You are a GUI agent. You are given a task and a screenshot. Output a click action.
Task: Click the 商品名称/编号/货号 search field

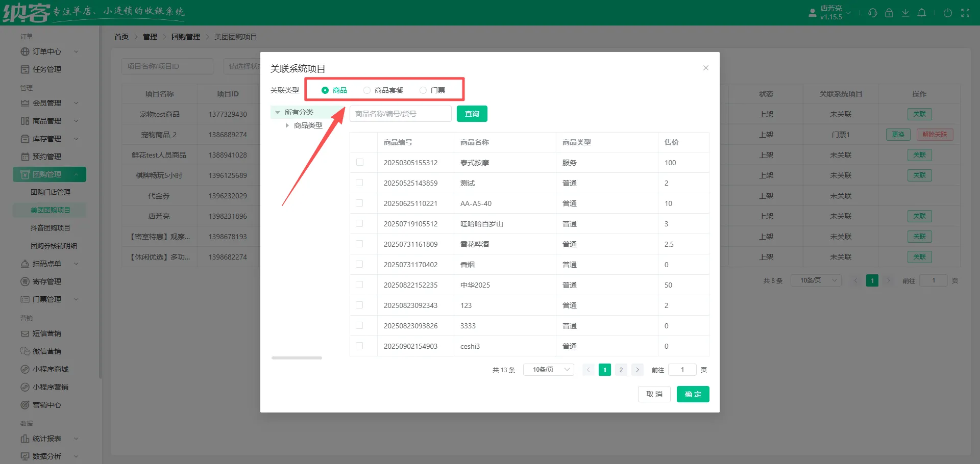click(401, 114)
